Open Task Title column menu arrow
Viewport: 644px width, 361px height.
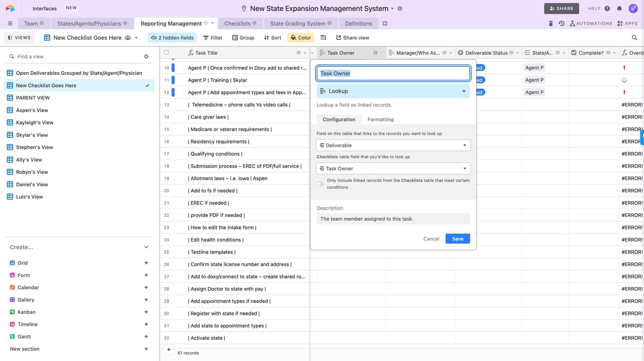tap(305, 53)
